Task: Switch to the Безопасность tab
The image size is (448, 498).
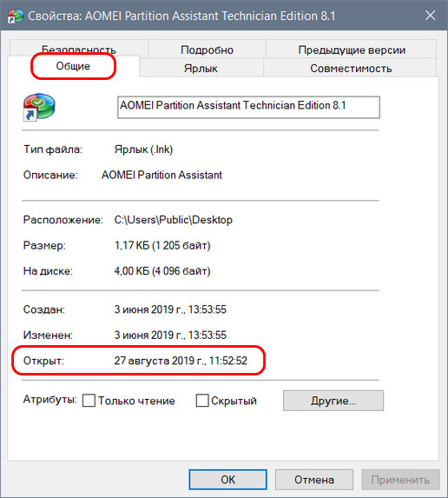Action: coord(79,49)
